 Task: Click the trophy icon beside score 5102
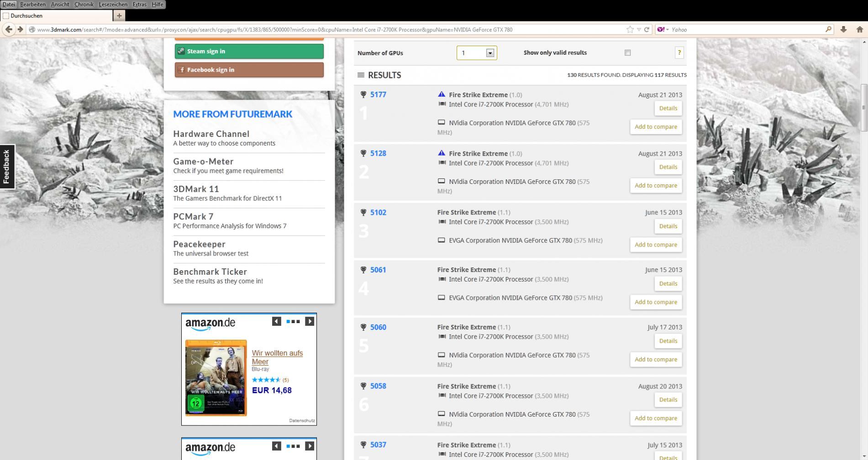[363, 212]
